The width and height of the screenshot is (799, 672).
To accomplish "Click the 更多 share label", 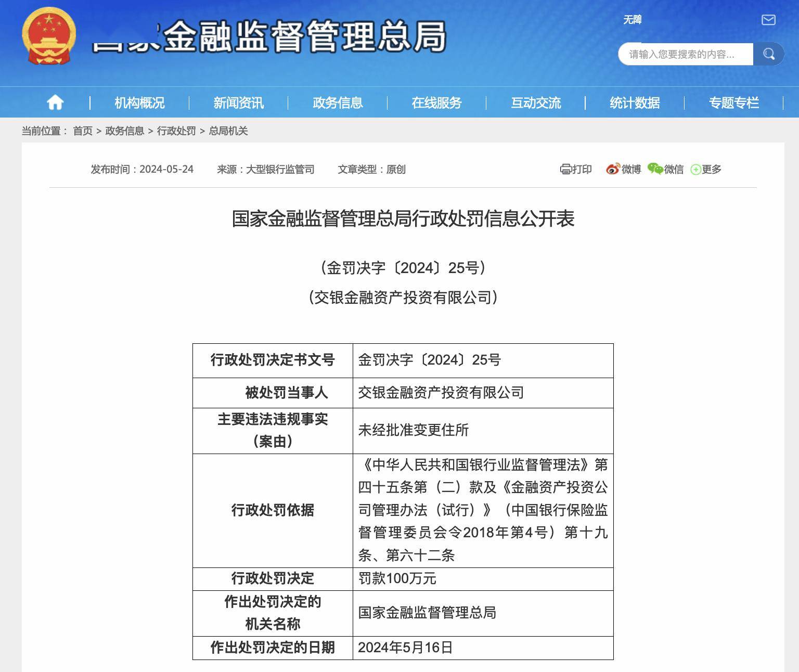I will [711, 169].
